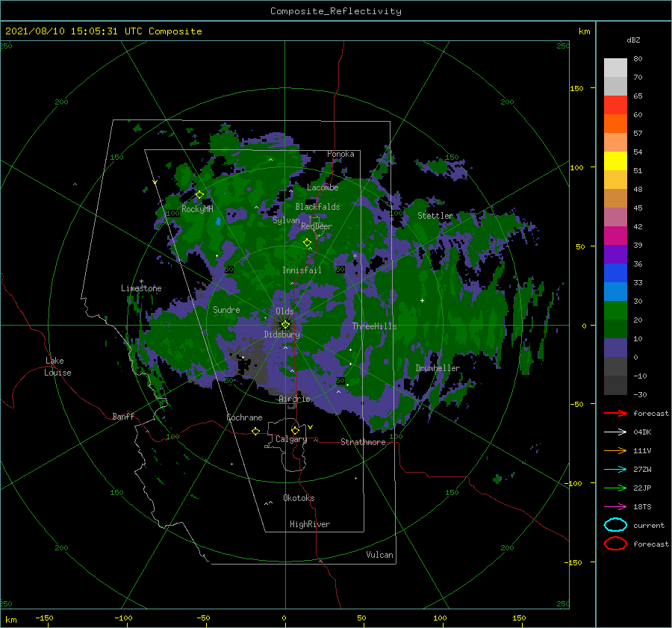This screenshot has height=628, width=672.
Task: Click the yellow diamond marker at Calgary
Action: (295, 430)
